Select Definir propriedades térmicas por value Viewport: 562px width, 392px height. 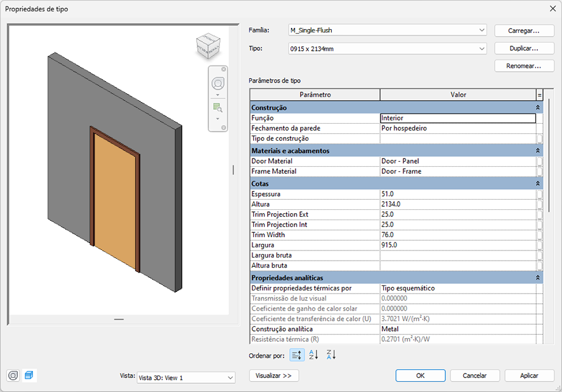[458, 288]
